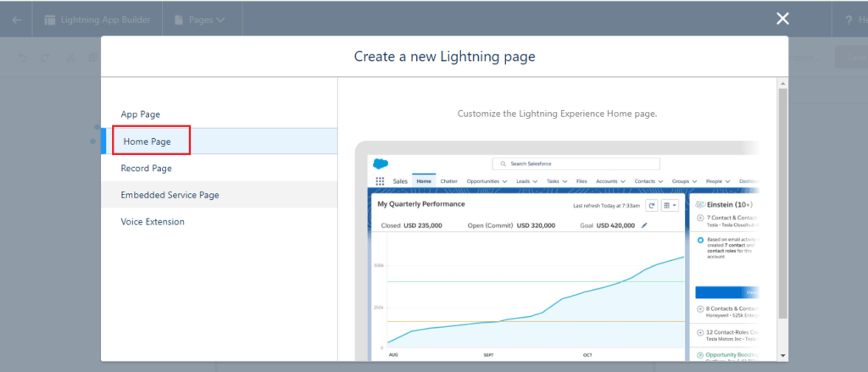Click the scroll down arrow of the dialog scrollbar
Image resolution: width=868 pixels, height=372 pixels.
point(782,356)
